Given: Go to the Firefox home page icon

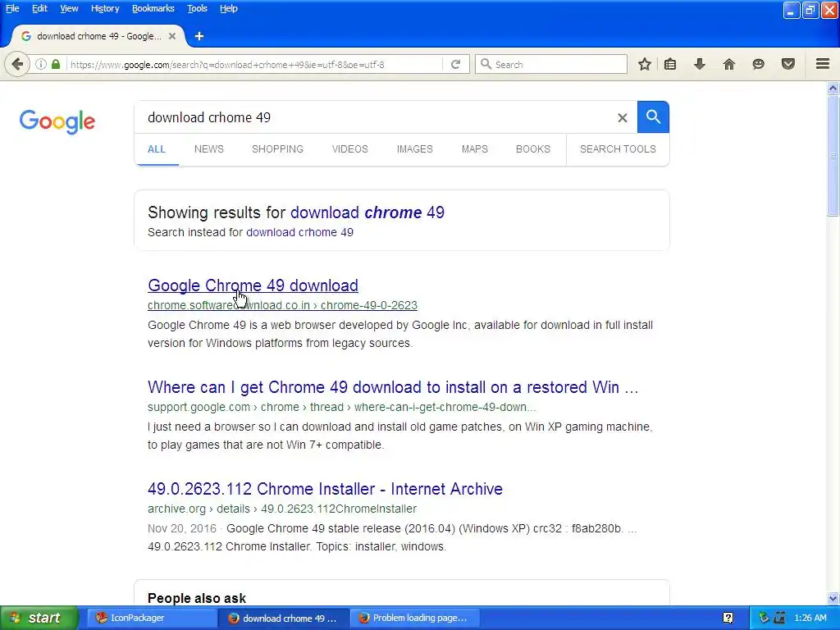Looking at the screenshot, I should [729, 64].
